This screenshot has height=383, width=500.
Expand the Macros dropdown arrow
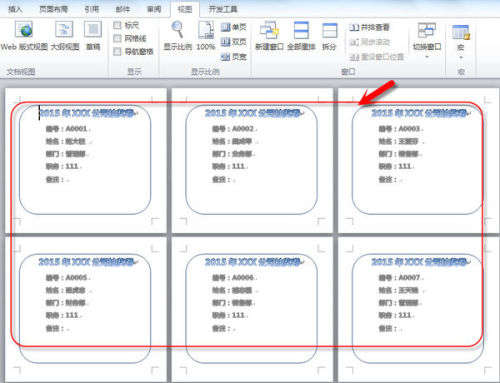tap(461, 58)
